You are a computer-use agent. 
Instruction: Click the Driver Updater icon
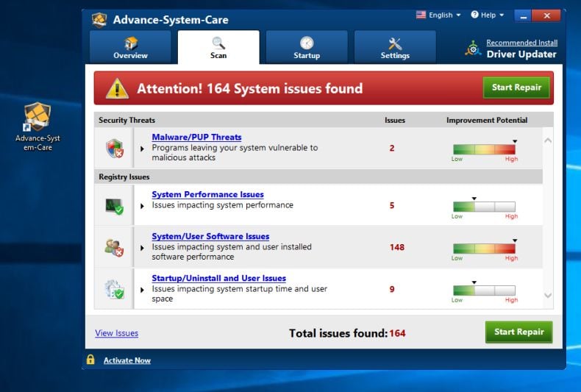click(473, 49)
